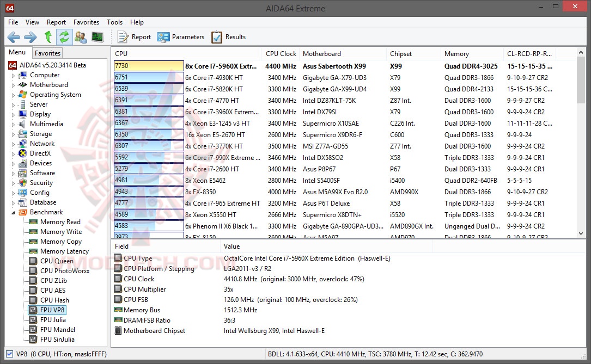591x364 pixels.
Task: Click the Database icon in tree
Action: pos(23,202)
